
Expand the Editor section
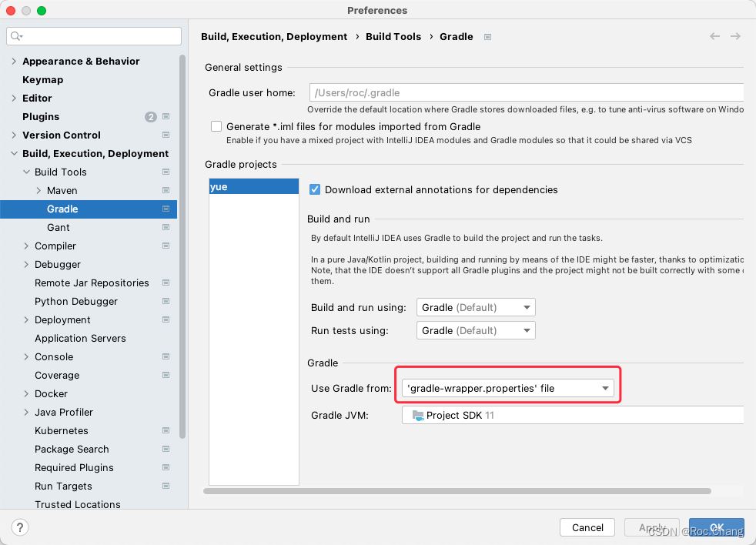pyautogui.click(x=14, y=98)
